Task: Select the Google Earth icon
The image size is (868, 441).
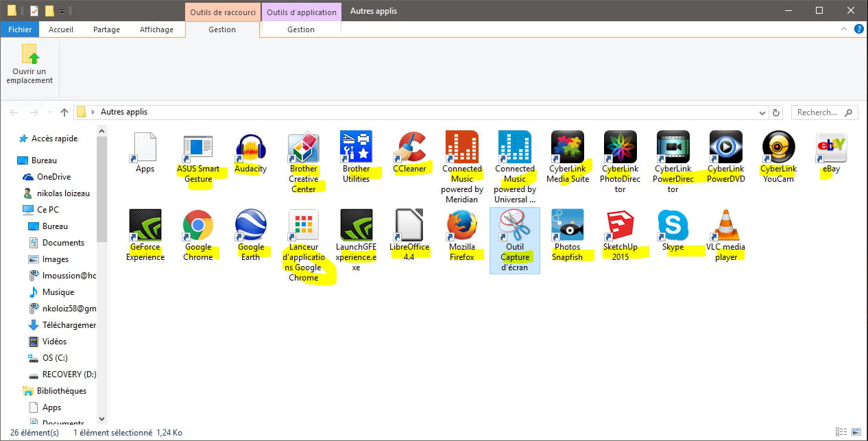Action: [250, 225]
